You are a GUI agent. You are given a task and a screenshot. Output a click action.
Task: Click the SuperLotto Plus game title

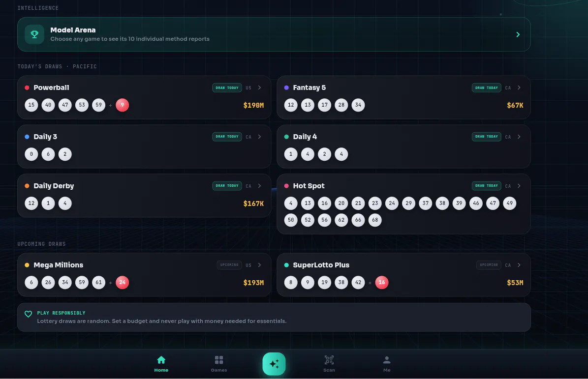point(321,265)
